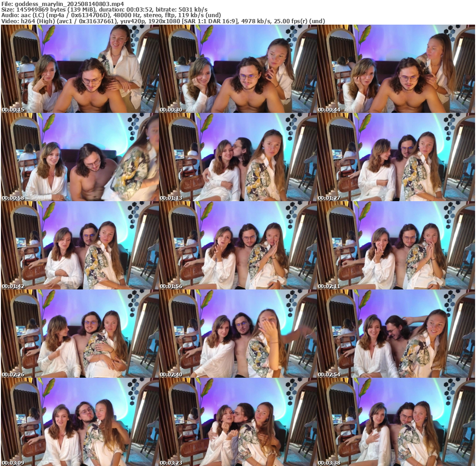
Task: Select the frame at timestamp 00:01:13
Action: 238,157
